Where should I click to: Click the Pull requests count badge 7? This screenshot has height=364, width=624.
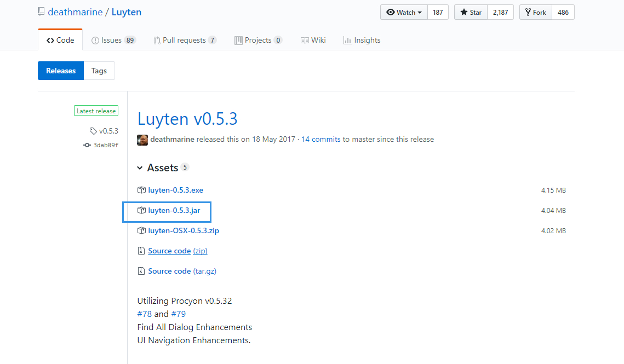click(x=213, y=40)
